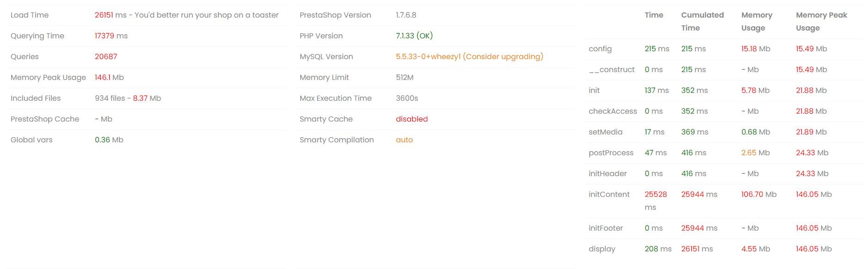The image size is (868, 269).
Task: Select the Memory Peak Usage 146.1 Mb value
Action: (x=109, y=77)
